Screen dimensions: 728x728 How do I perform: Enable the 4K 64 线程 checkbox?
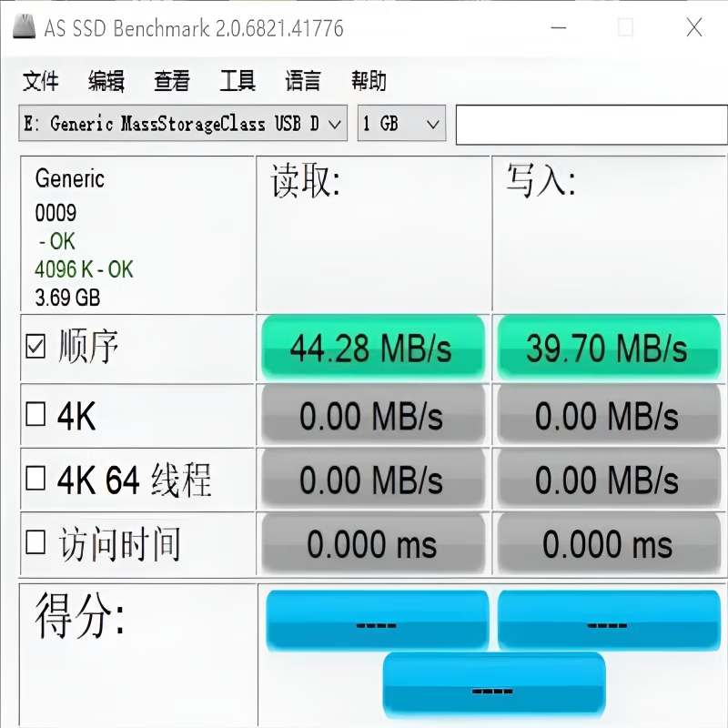click(x=35, y=479)
